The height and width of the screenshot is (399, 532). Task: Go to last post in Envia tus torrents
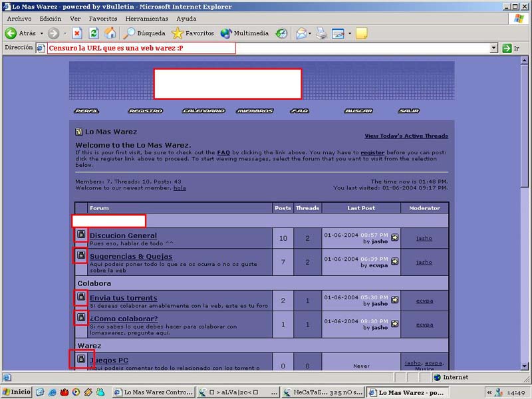394,300
